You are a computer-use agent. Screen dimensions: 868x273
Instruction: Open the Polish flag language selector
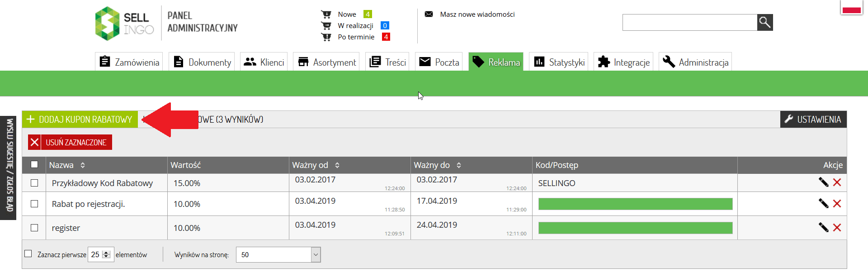(x=852, y=8)
